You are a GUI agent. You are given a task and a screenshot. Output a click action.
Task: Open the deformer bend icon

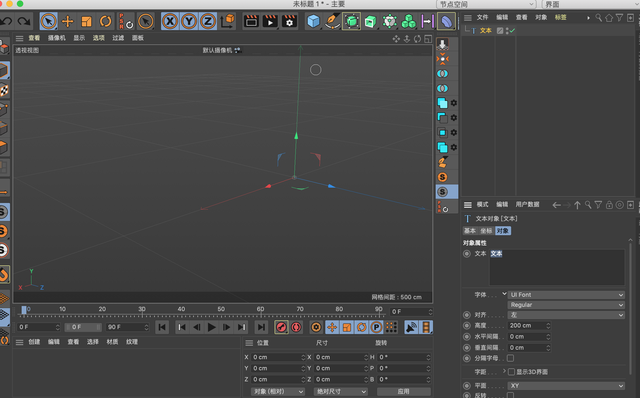(x=446, y=21)
